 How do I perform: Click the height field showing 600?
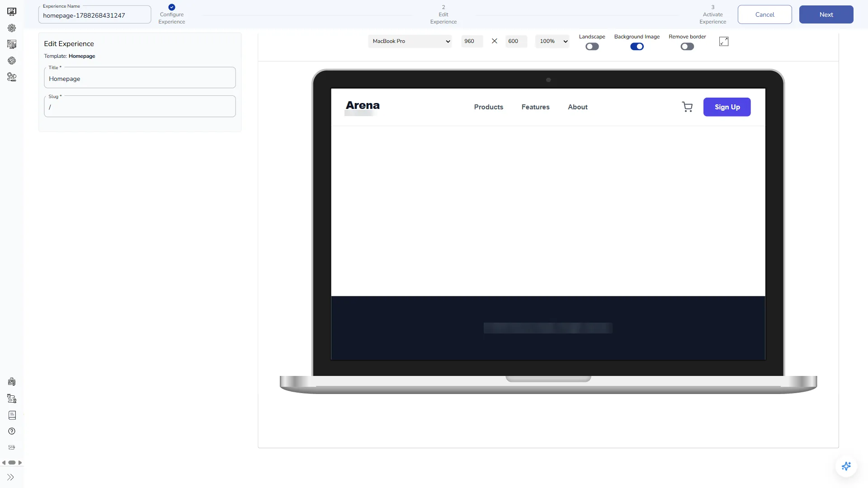coord(516,41)
